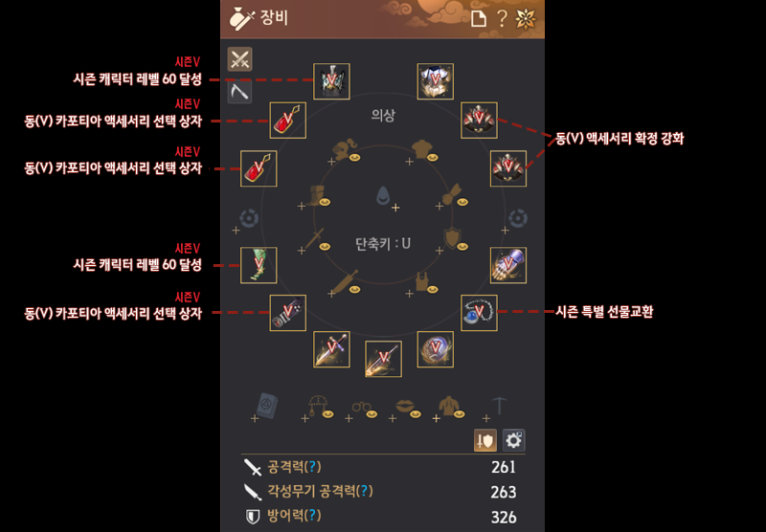Open the gear settings cog button
The height and width of the screenshot is (532, 766).
click(513, 441)
